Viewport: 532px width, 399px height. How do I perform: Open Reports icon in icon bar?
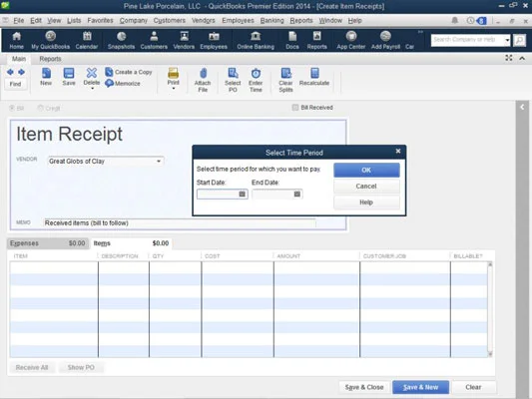tap(316, 40)
